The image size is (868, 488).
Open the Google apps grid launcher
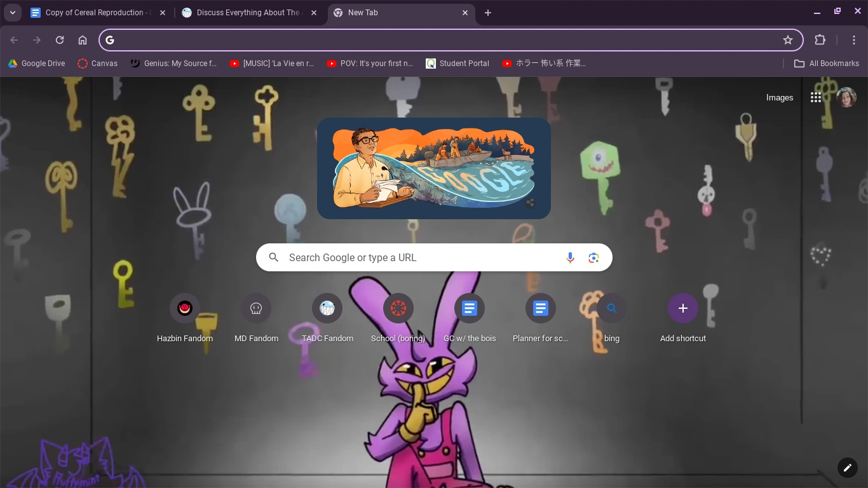click(x=816, y=97)
